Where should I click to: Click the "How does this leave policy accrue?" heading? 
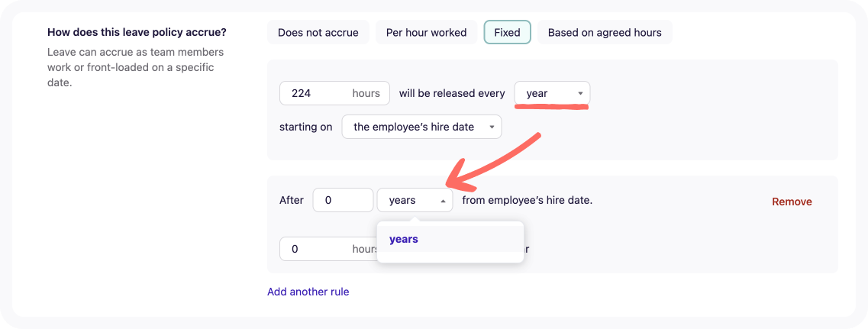(137, 32)
